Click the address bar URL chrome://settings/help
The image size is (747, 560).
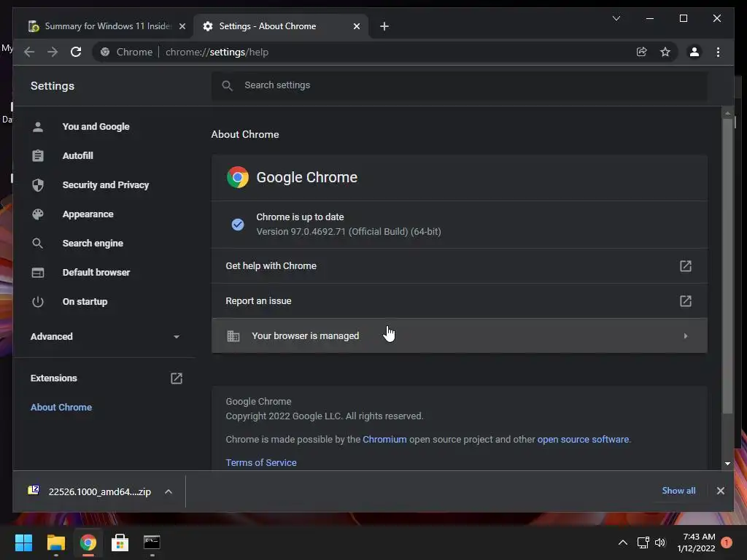pyautogui.click(x=217, y=52)
